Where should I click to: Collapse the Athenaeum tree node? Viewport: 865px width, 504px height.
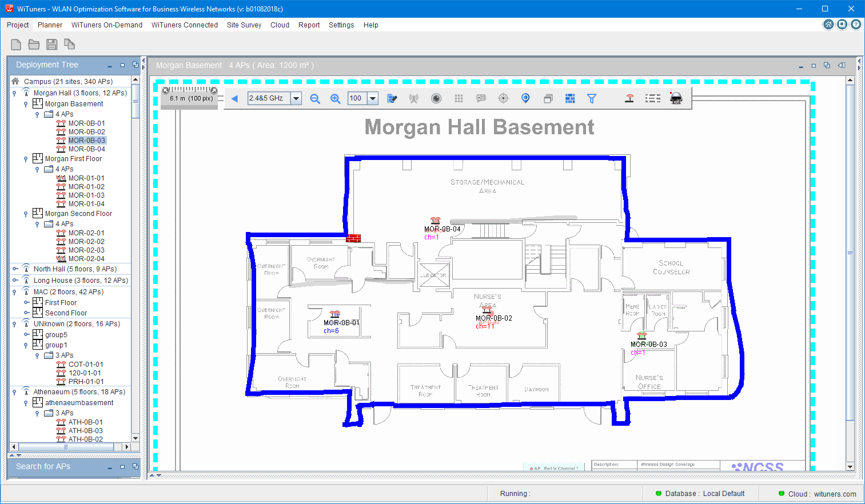point(14,392)
